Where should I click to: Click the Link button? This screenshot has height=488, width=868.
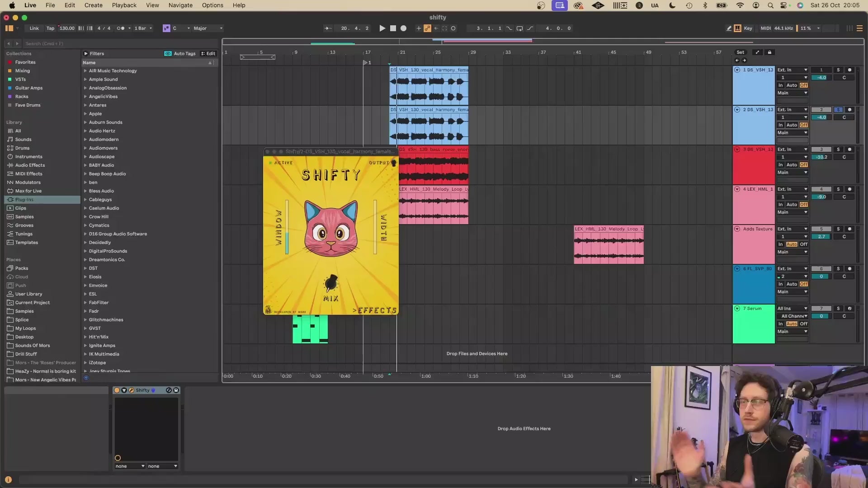pyautogui.click(x=34, y=28)
